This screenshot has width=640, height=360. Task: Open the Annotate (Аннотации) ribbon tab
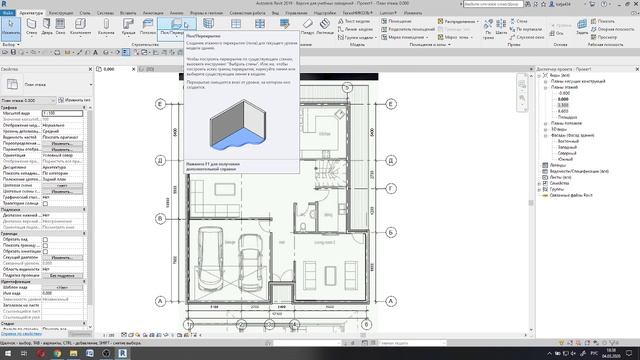point(153,13)
